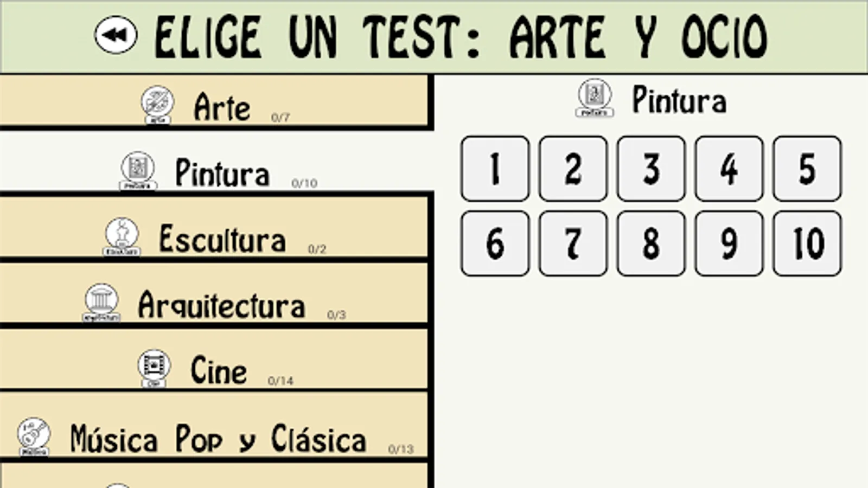Go back with the rewind arrow button
The width and height of the screenshot is (868, 488).
click(116, 35)
